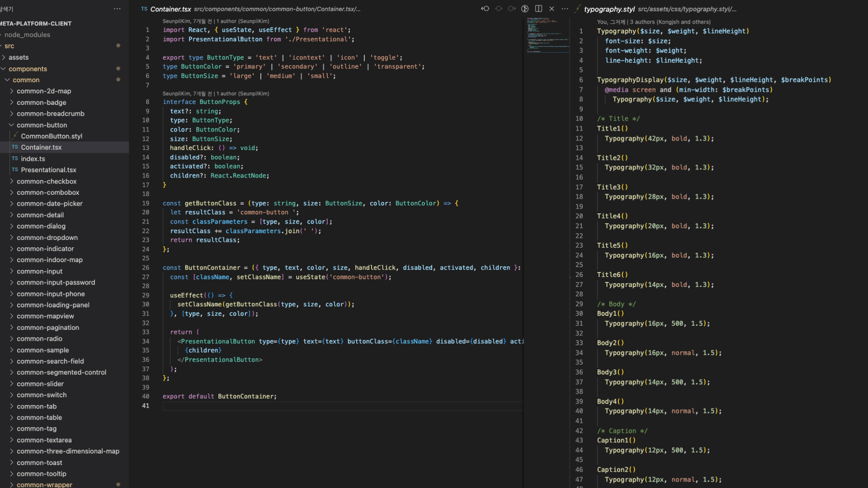This screenshot has height=488, width=868.
Task: Click 'export default ButtonContainer;' code line
Action: pyautogui.click(x=220, y=396)
